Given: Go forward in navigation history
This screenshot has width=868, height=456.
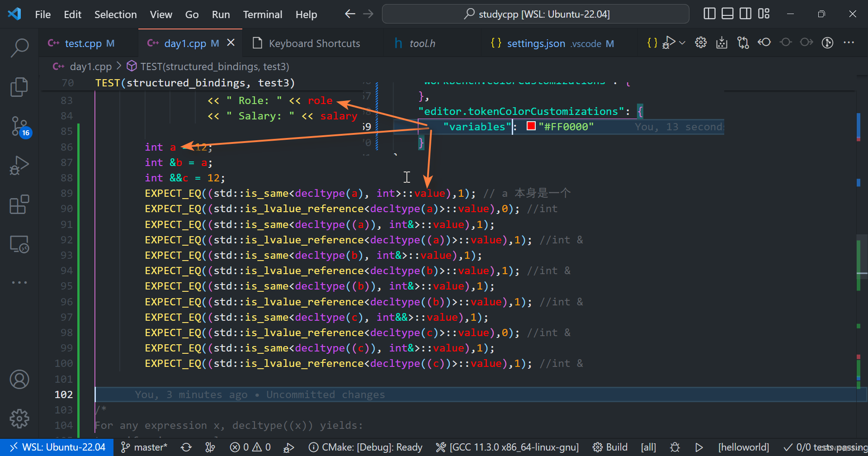Looking at the screenshot, I should click(x=368, y=14).
